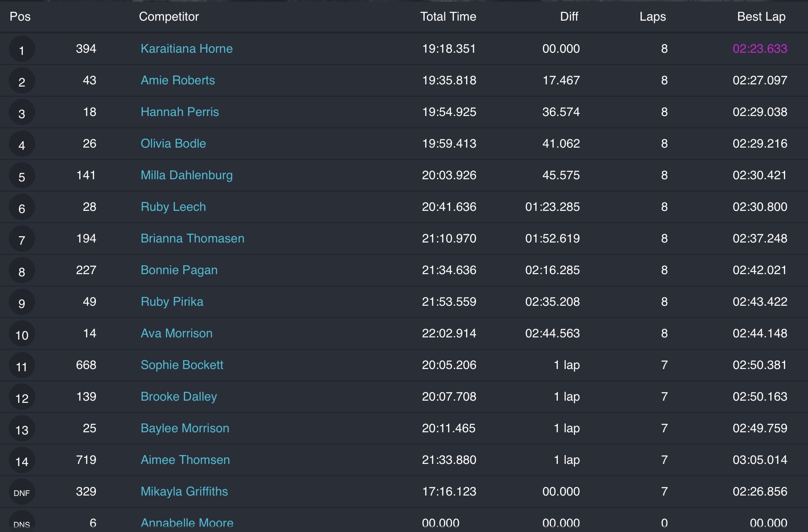Sort by Total Time column header
Image resolution: width=808 pixels, height=532 pixels.
pos(448,17)
